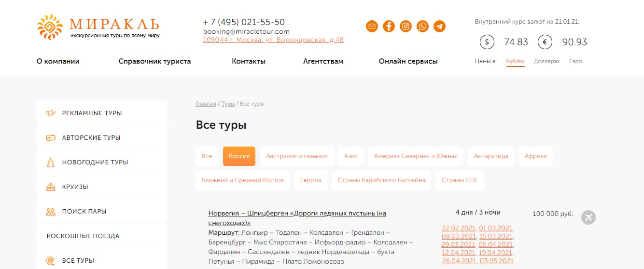
Task: Filter tours by Африка
Action: coord(536,156)
